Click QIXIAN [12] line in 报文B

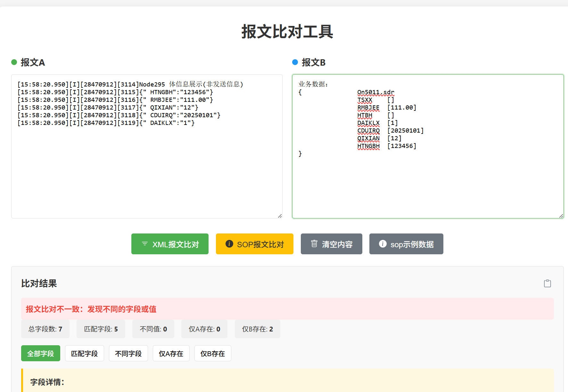380,138
